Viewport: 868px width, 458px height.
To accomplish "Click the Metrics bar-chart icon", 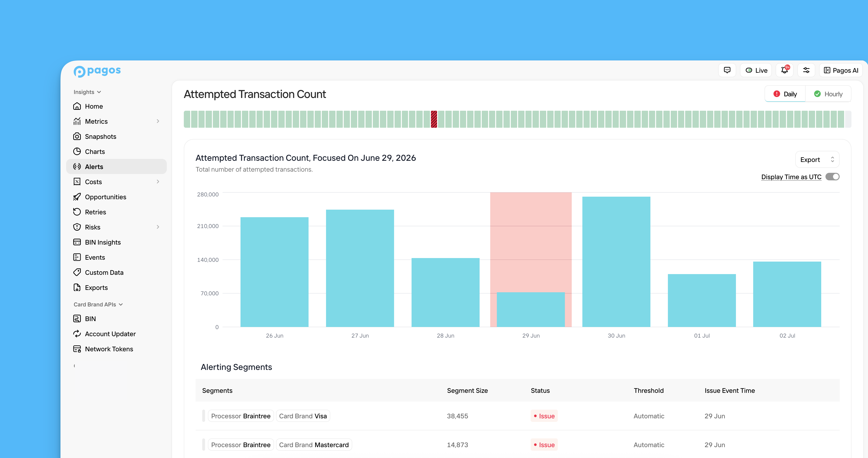I will 77,121.
